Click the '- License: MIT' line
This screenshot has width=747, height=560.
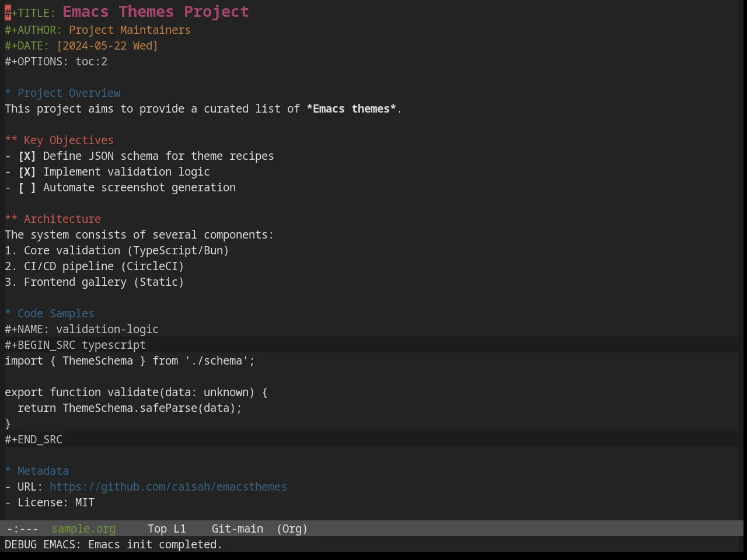pos(50,502)
